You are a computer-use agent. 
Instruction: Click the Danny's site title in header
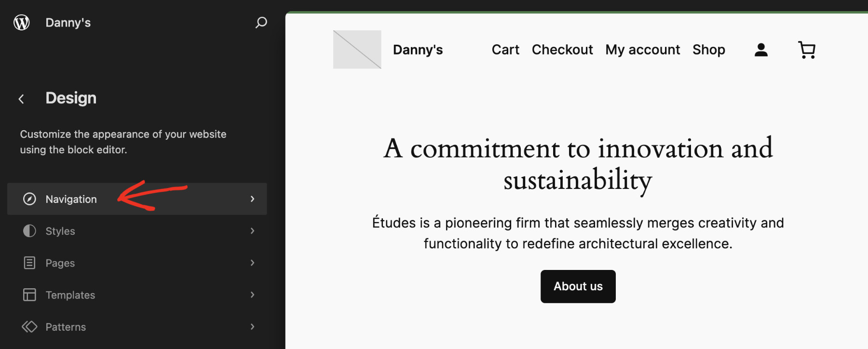pyautogui.click(x=418, y=50)
